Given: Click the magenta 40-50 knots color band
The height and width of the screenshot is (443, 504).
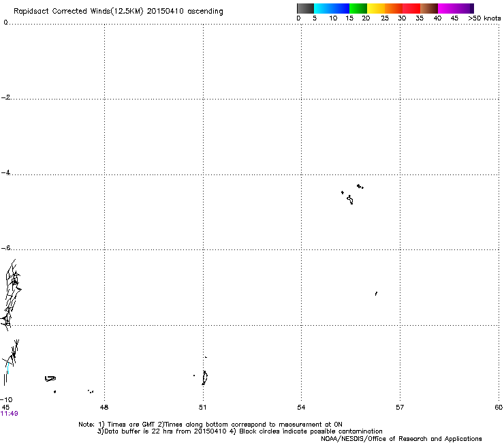Looking at the screenshot, I should [456, 8].
